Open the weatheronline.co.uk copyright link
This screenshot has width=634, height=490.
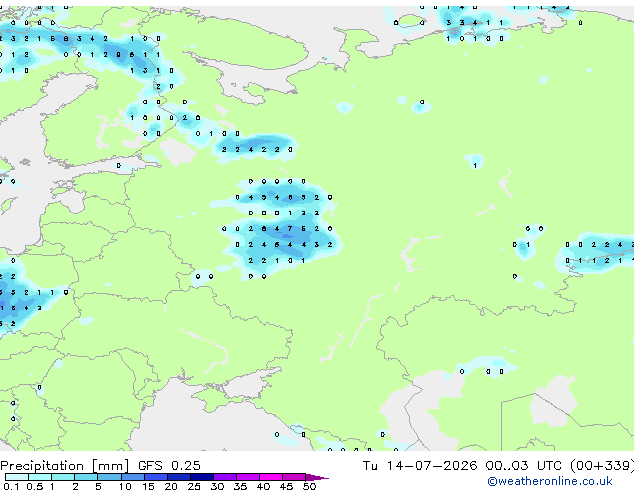tap(550, 481)
